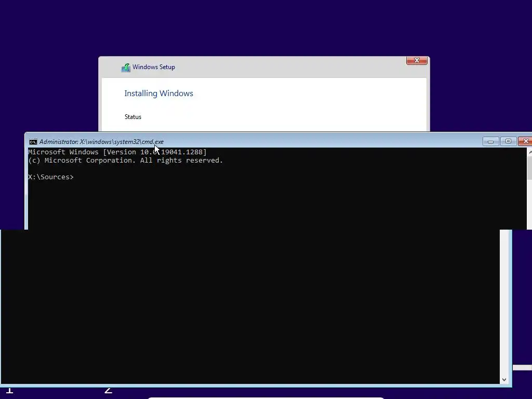Viewport: 532px width, 399px height.
Task: Click the 'Status' label in Setup
Action: pos(132,117)
